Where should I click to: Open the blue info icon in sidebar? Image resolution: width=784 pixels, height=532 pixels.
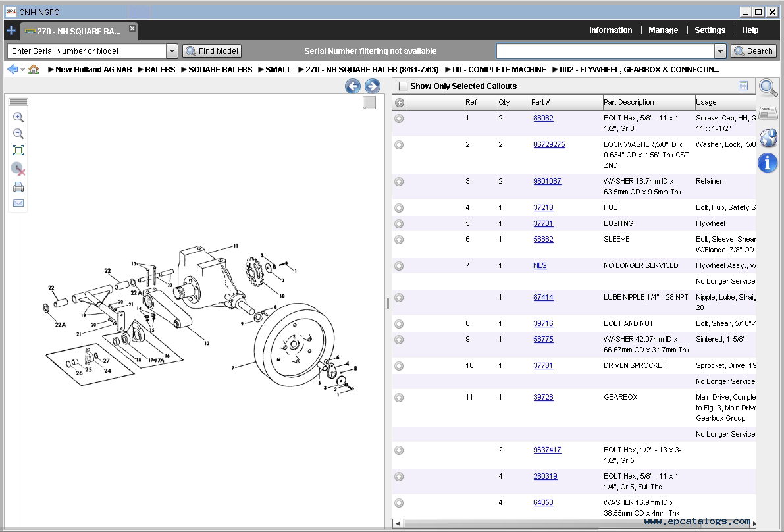tap(768, 163)
